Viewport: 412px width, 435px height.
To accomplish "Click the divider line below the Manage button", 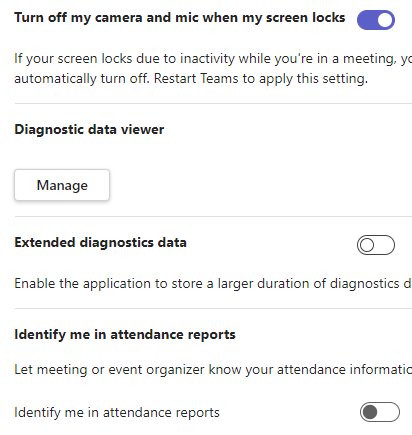I will [213, 216].
